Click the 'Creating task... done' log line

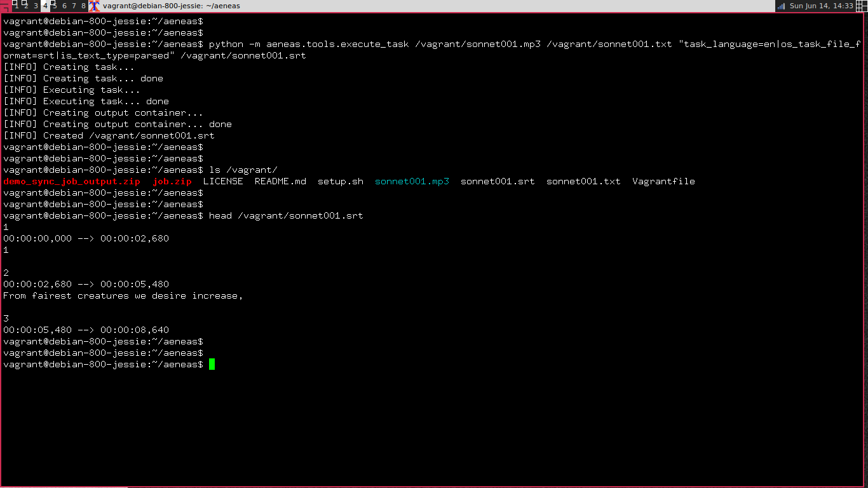[x=83, y=78]
